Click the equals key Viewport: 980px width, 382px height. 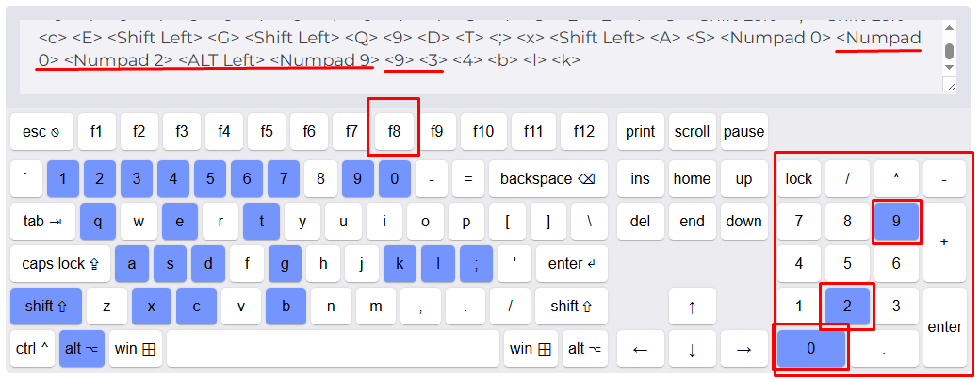pos(468,179)
